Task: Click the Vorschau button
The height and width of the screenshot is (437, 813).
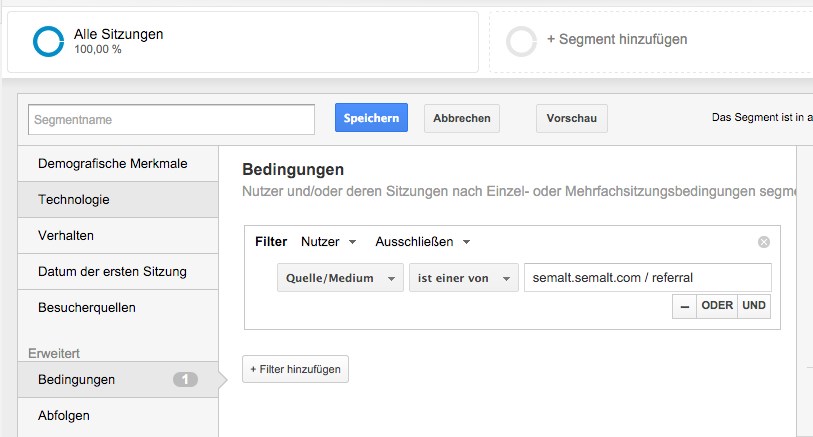Action: coord(571,118)
